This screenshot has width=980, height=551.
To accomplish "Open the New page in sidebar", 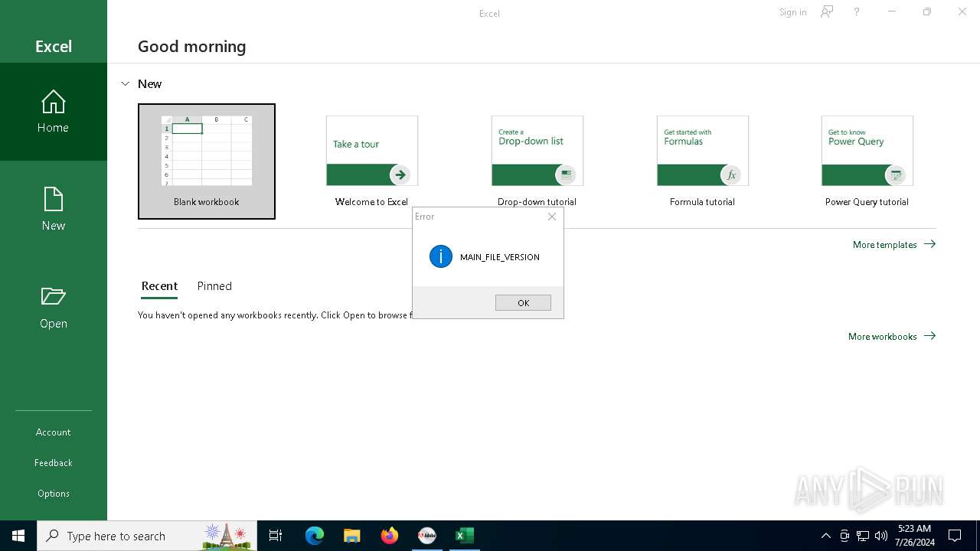I will 54,210.
